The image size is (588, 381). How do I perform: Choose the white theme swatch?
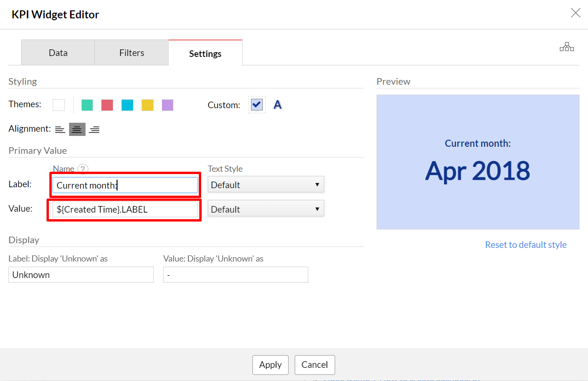(59, 105)
